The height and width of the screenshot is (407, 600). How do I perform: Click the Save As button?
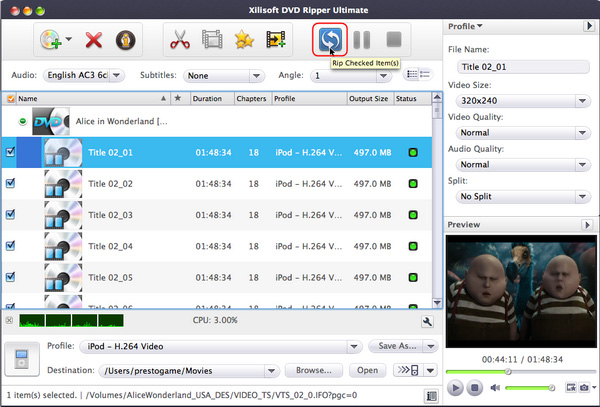tap(397, 346)
